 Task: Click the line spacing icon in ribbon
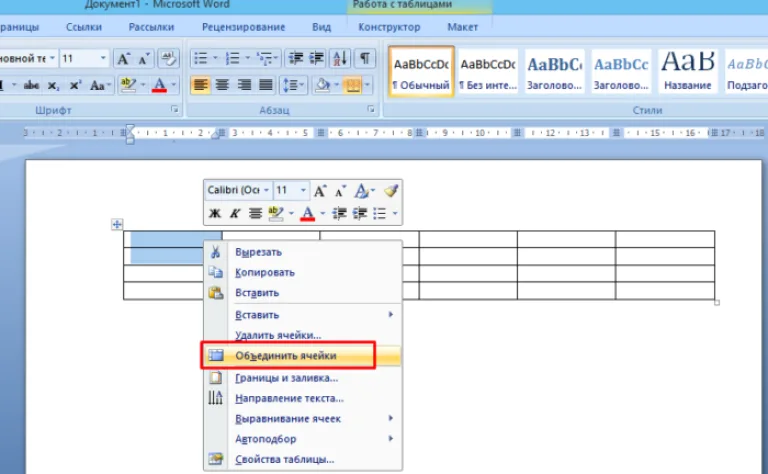pyautogui.click(x=291, y=85)
